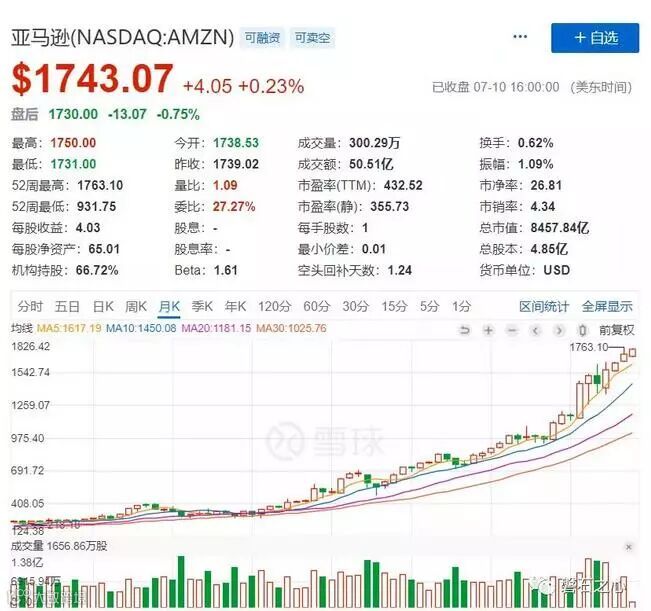Image resolution: width=651 pixels, height=611 pixels.
Task: Click the MA5:1617.19 indicator label
Action: click(69, 328)
